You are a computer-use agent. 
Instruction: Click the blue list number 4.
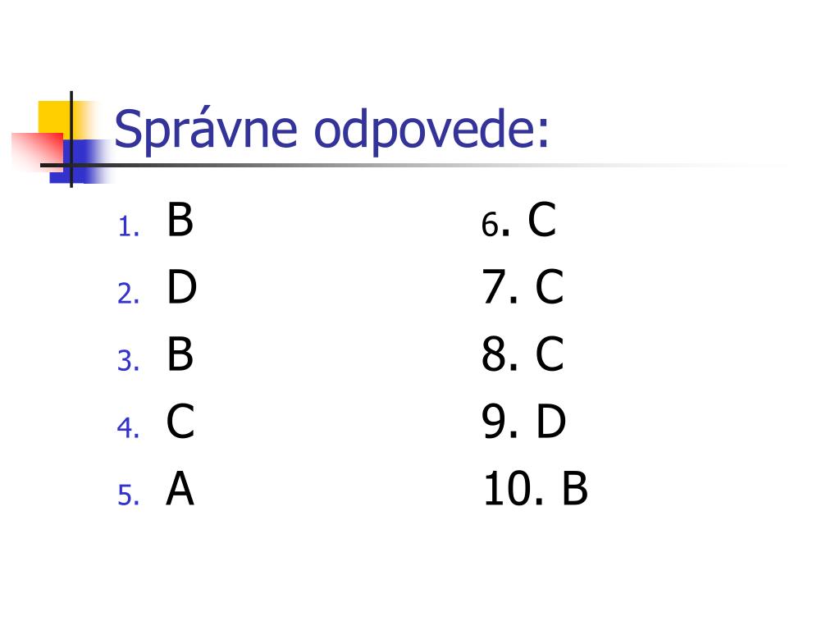pos(129,427)
